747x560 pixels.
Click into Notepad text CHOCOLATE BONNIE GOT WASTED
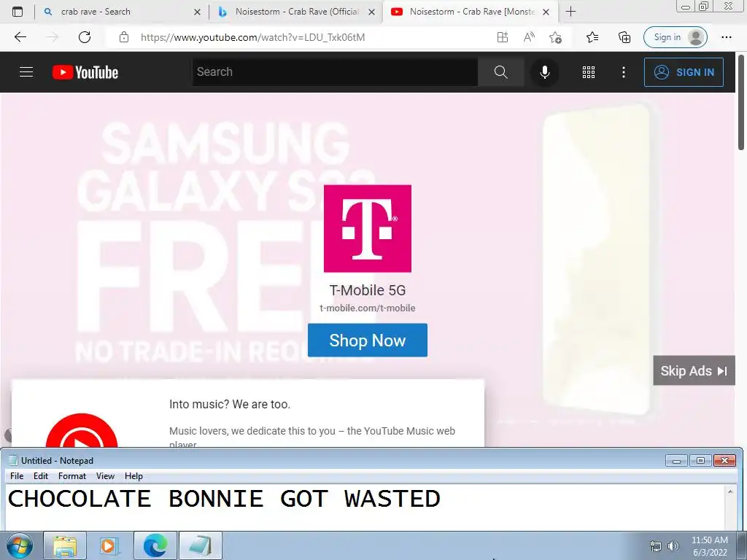click(x=224, y=499)
